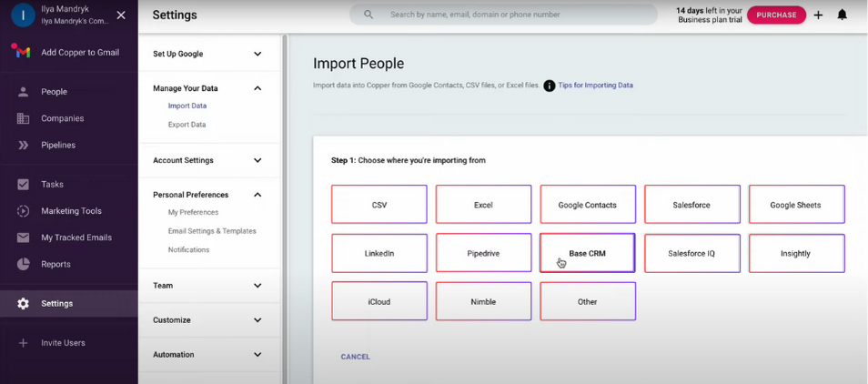Screen dimensions: 868x384
Task: Click the search magnifier icon
Action: [368, 15]
